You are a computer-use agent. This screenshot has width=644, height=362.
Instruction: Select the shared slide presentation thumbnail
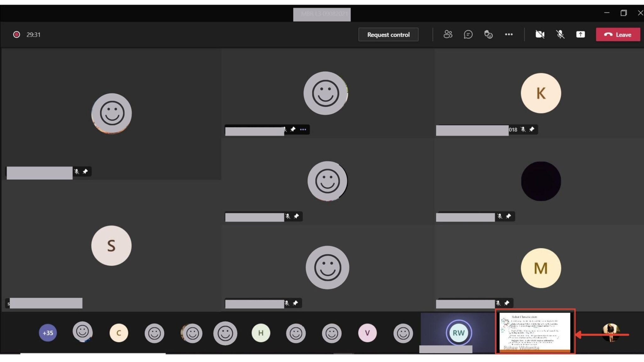point(535,332)
